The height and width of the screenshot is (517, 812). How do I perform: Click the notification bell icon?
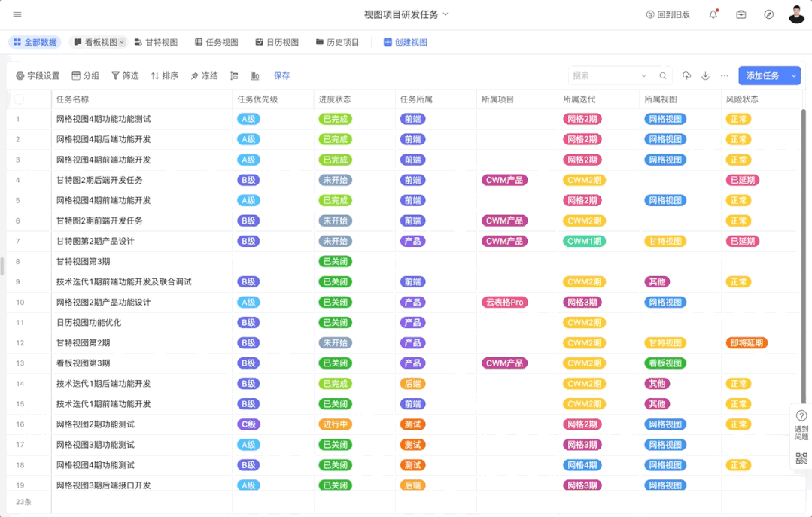(x=713, y=14)
